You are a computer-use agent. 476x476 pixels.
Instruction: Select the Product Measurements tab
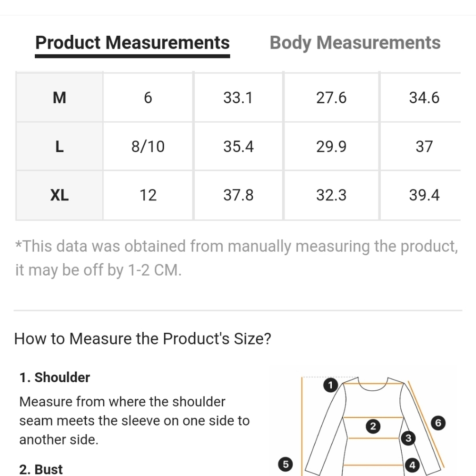132,43
